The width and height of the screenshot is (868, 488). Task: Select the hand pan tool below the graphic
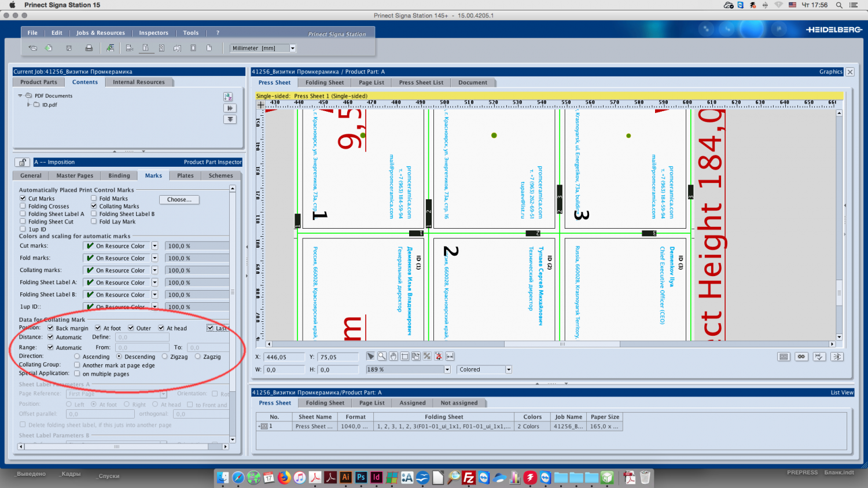click(393, 356)
